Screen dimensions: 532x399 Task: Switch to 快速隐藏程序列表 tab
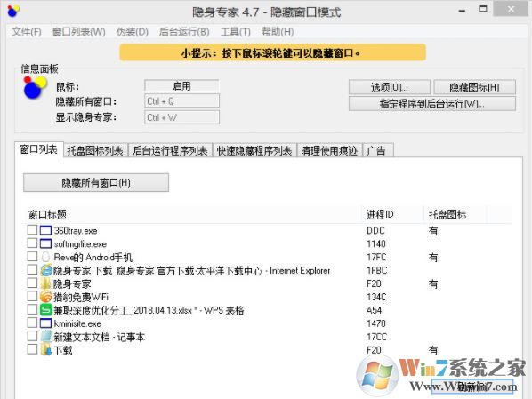point(254,151)
